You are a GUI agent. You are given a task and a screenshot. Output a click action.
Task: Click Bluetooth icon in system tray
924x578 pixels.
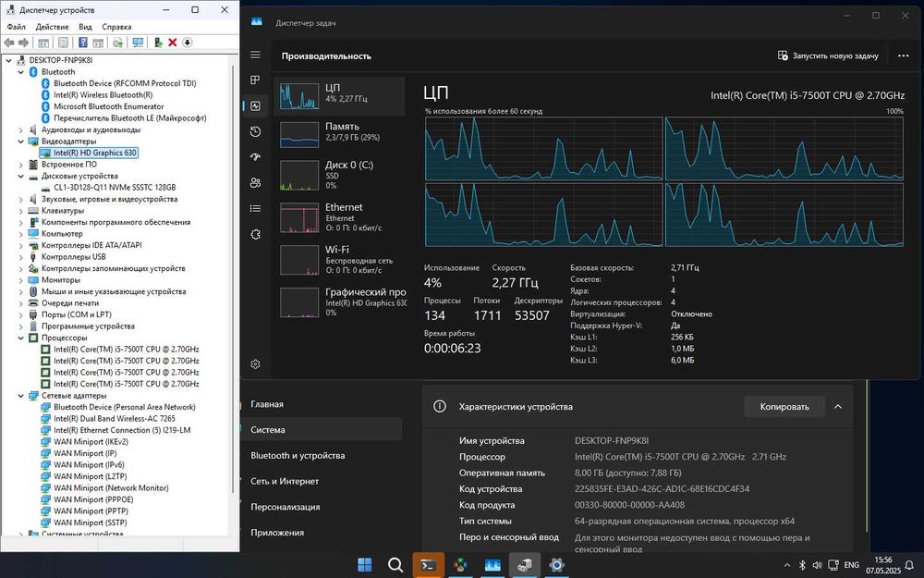coord(802,565)
